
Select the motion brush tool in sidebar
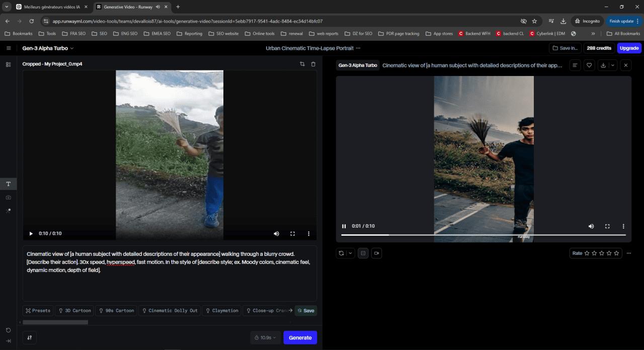click(9, 211)
